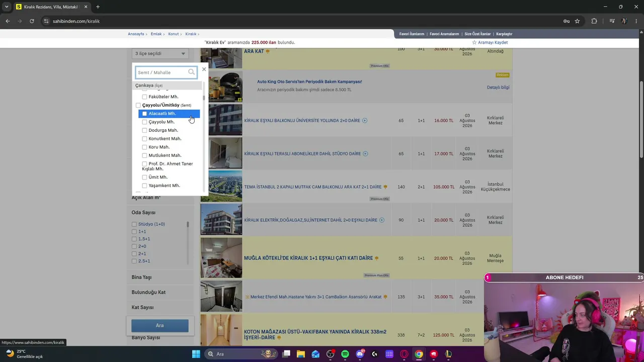Image resolution: width=644 pixels, height=362 pixels.
Task: Click the blue Ara search button
Action: click(x=160, y=325)
